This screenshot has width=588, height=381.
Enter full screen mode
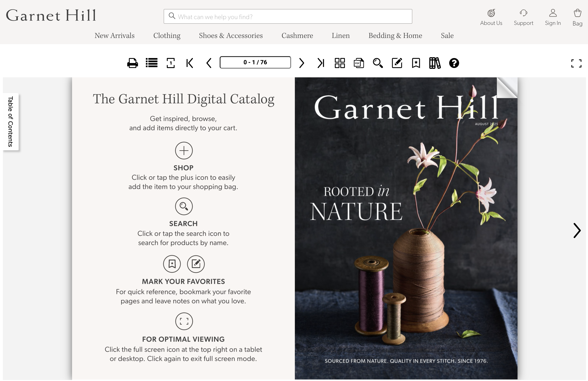pyautogui.click(x=576, y=63)
